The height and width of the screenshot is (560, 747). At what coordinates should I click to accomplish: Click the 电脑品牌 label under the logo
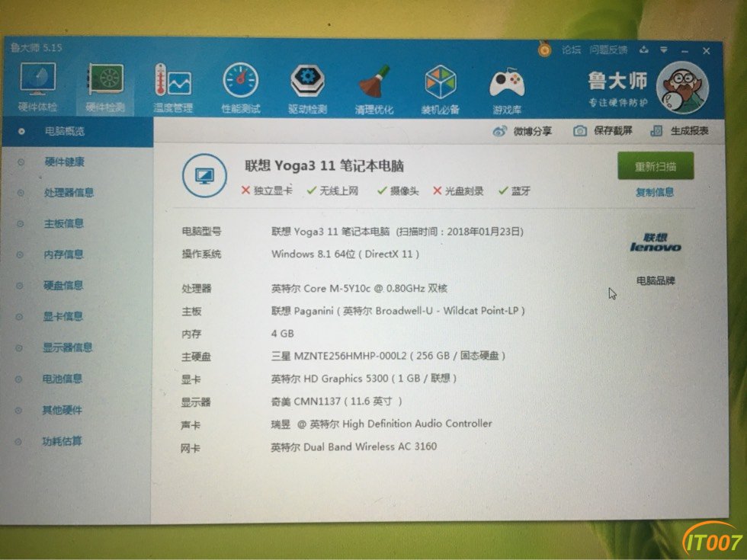pos(656,280)
